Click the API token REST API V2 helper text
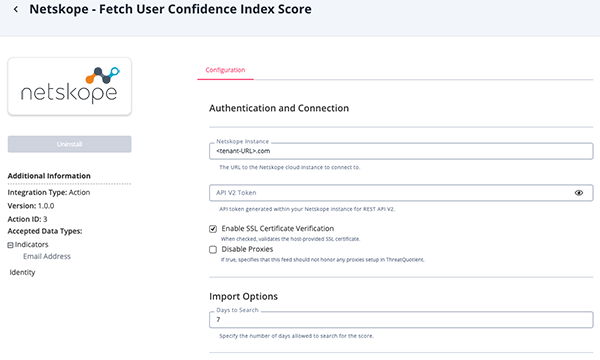This screenshot has width=600, height=360. point(307,209)
